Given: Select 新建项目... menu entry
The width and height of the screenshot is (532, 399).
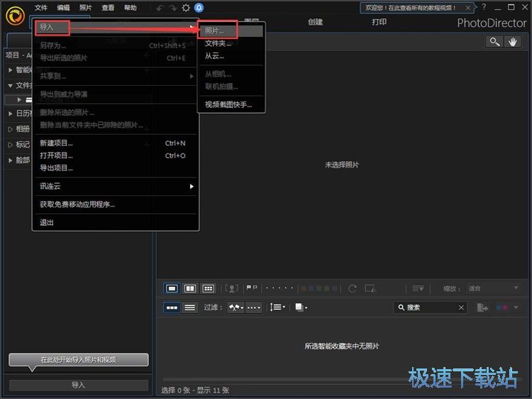Looking at the screenshot, I should coord(57,143).
